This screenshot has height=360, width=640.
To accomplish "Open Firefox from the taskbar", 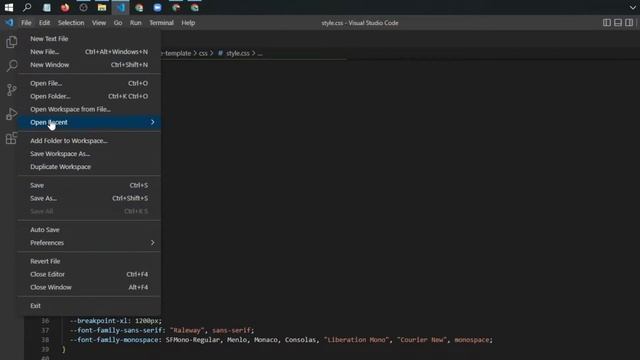I will 65,7.
